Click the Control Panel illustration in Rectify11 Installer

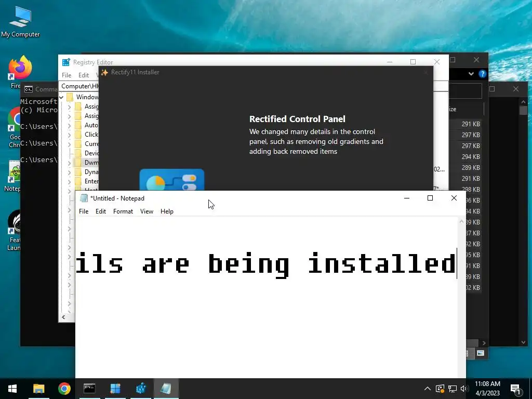(x=171, y=180)
